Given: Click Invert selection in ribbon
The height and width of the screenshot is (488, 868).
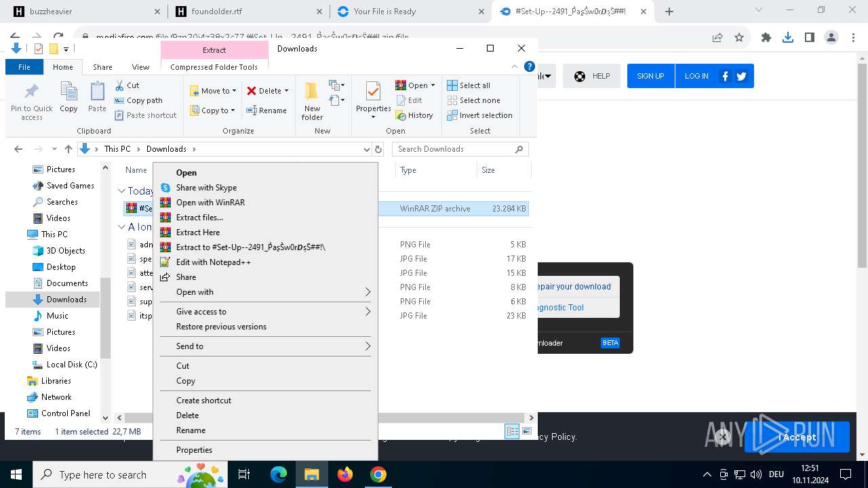Looking at the screenshot, I should (479, 115).
